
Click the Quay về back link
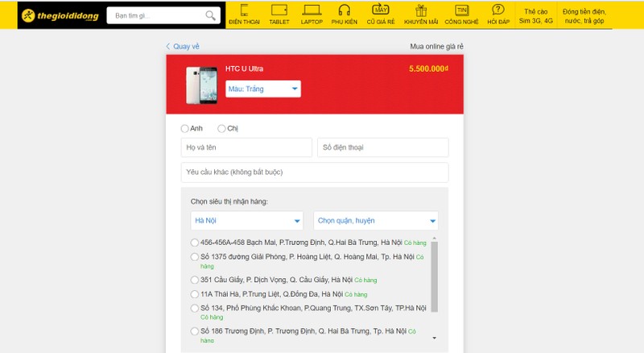[182, 46]
